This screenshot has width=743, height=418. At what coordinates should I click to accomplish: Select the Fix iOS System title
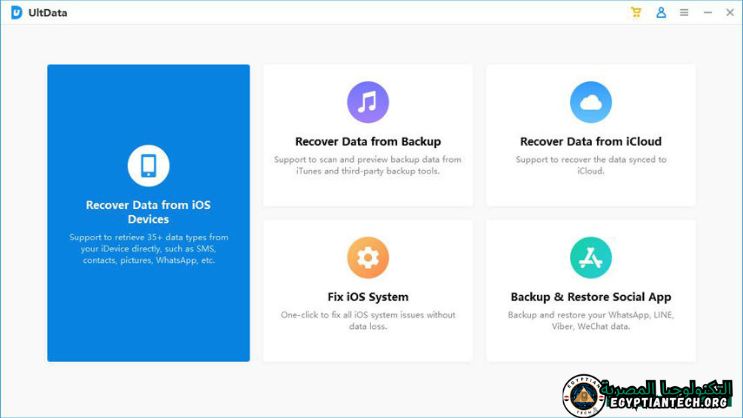point(368,297)
